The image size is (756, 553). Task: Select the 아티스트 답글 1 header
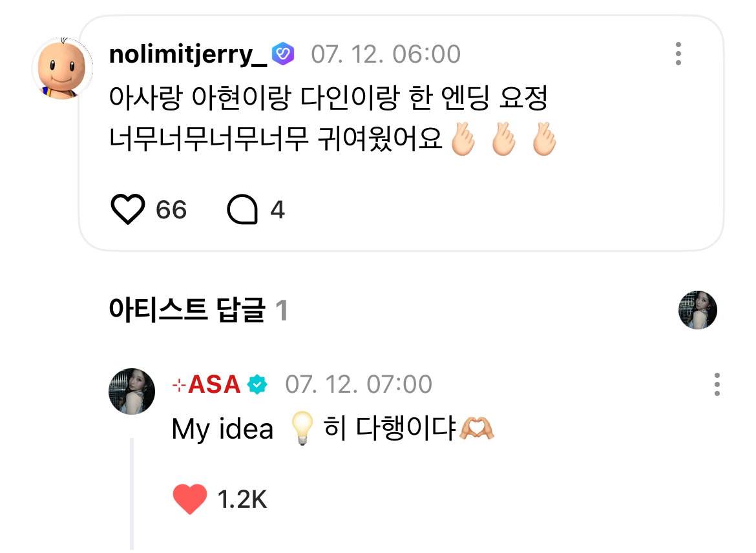[198, 309]
